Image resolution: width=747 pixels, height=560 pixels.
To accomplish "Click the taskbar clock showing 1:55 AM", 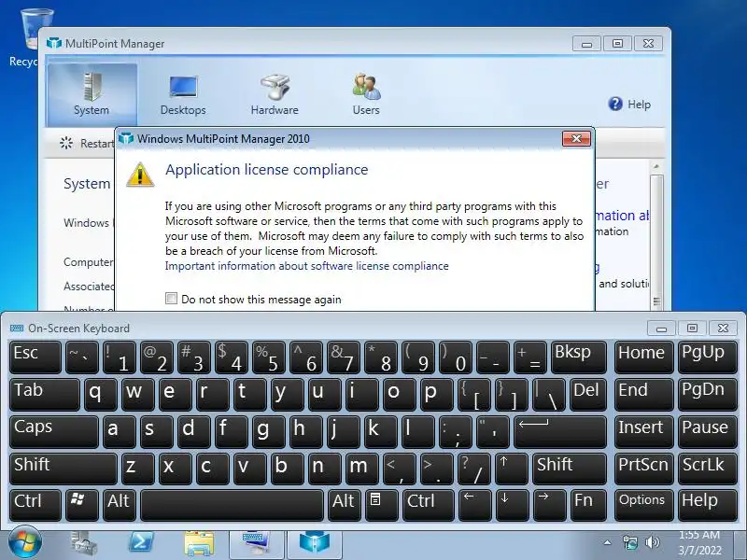I will (699, 543).
